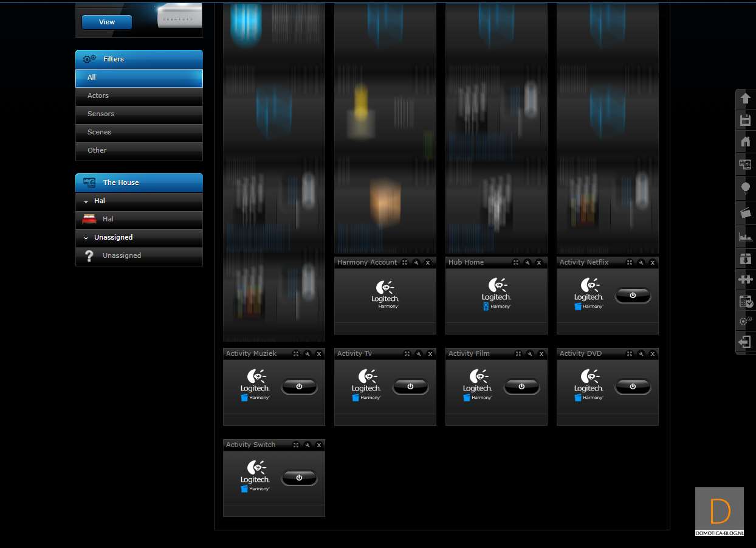
Task: Open wrench settings on Hub Home widget
Action: pos(528,263)
